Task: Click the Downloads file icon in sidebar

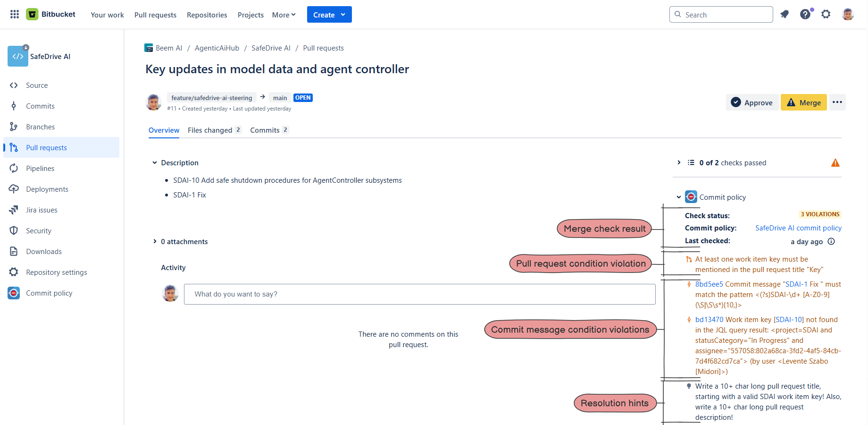Action: (14, 252)
